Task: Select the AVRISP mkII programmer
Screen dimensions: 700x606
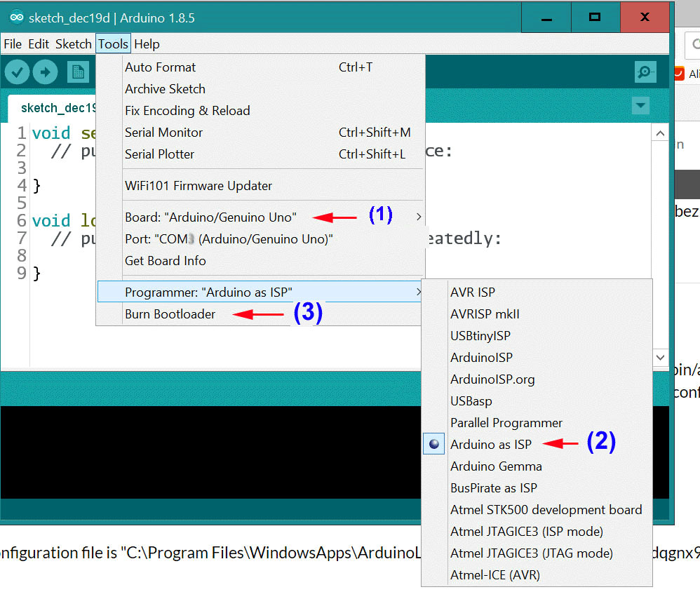Action: click(485, 314)
